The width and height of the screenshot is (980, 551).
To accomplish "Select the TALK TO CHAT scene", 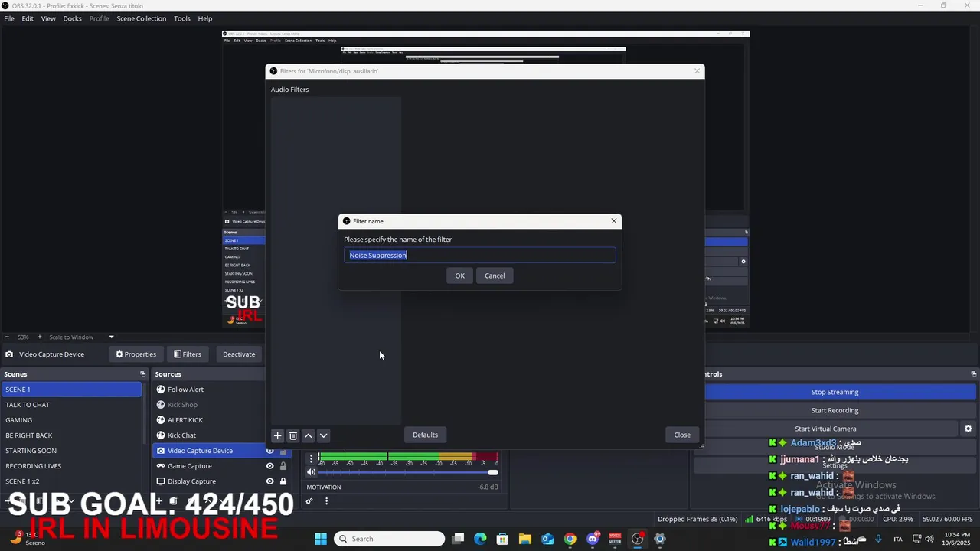I will tap(71, 405).
